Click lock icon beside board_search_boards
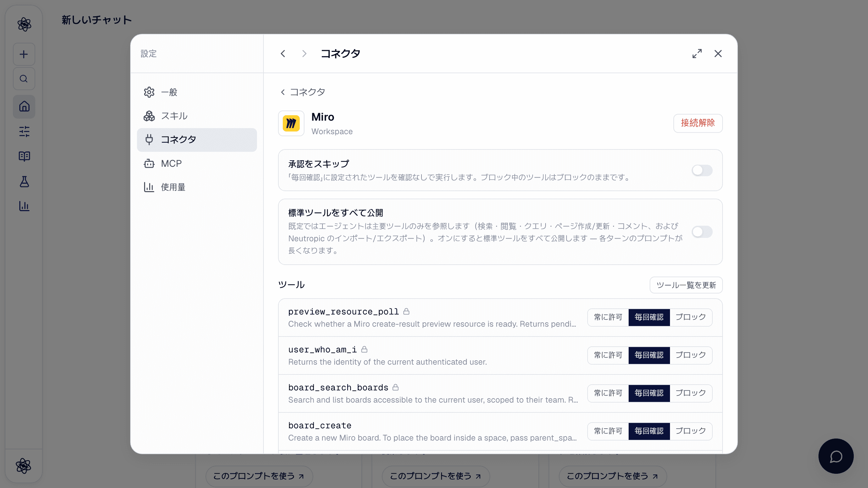Viewport: 868px width, 488px height. click(395, 387)
